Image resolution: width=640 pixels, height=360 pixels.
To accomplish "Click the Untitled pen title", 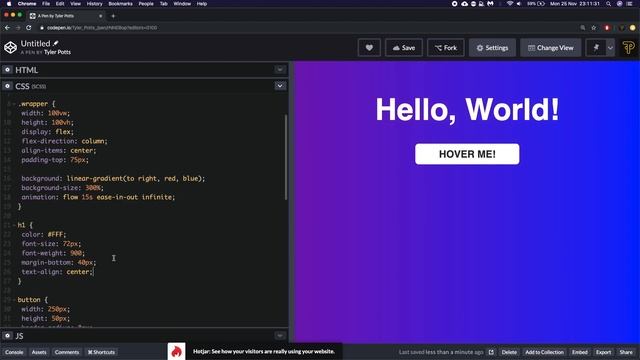I will tap(36, 43).
